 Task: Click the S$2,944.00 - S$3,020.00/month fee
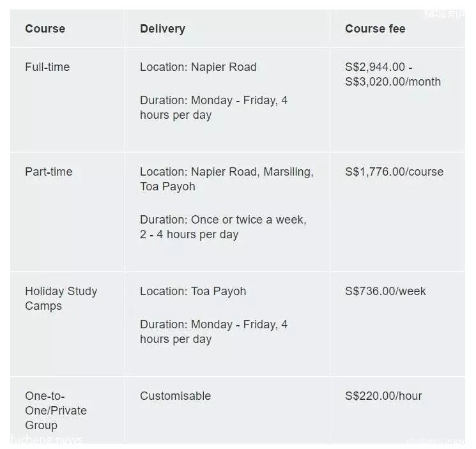click(393, 74)
